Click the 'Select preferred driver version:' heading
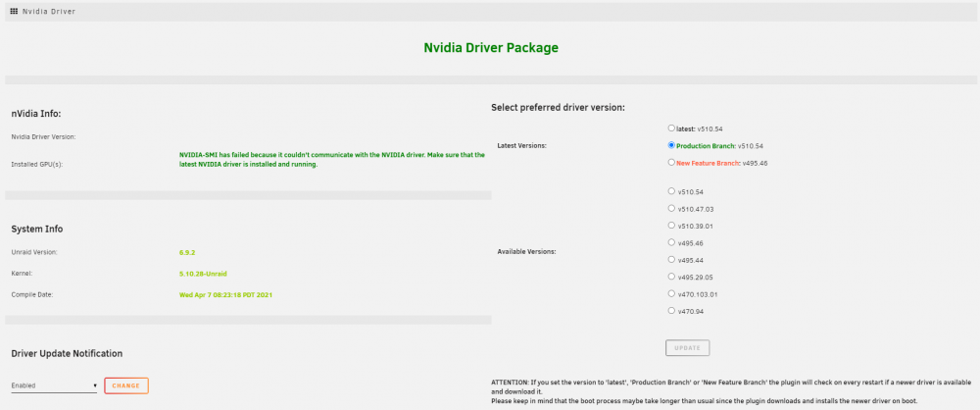The height and width of the screenshot is (410, 980). pyautogui.click(x=559, y=108)
